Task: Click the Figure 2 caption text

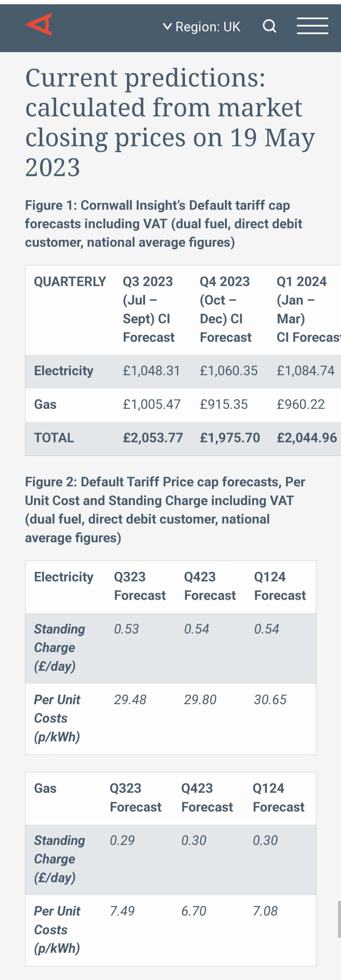Action: pyautogui.click(x=165, y=510)
